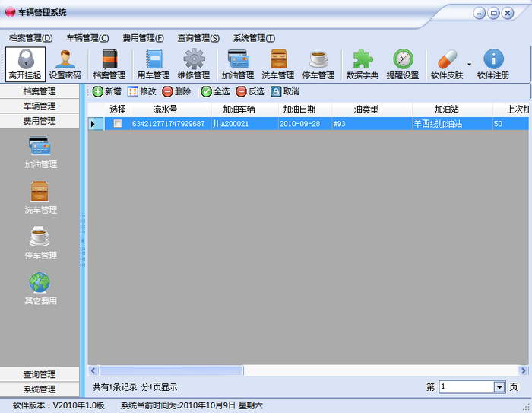Select 加油管理 in the left sidebar
The image size is (532, 413).
click(40, 152)
